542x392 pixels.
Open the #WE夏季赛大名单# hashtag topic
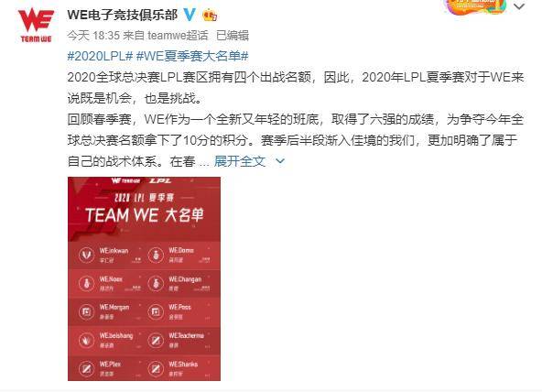tap(192, 56)
